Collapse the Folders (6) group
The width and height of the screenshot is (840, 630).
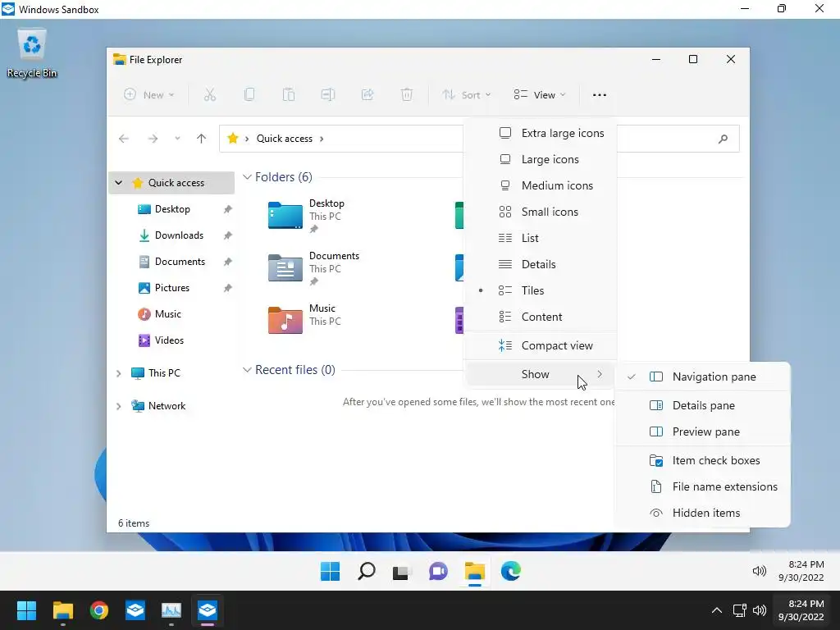pyautogui.click(x=247, y=177)
